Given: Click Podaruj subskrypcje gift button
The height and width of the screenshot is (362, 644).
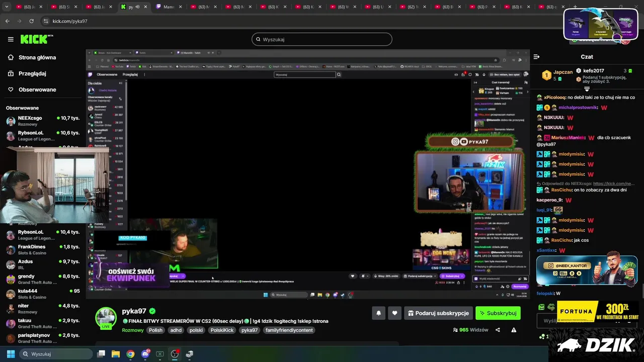Looking at the screenshot, I should click(x=438, y=313).
